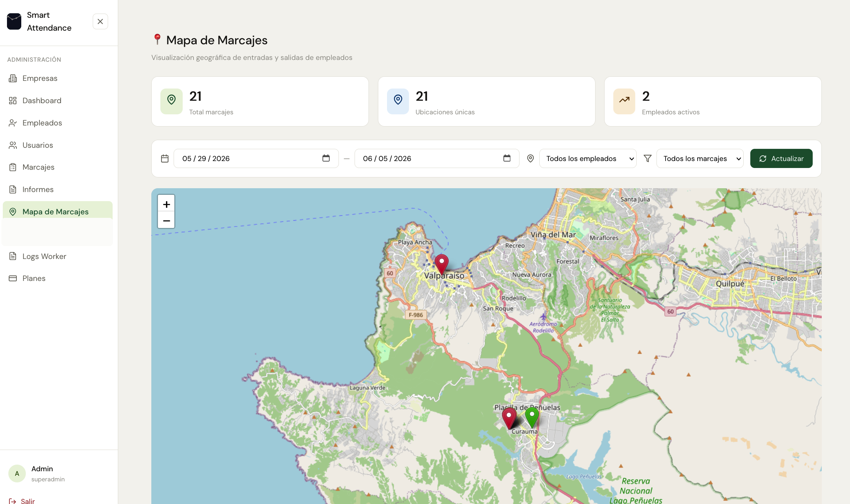Click the end date field 06/05/2026
Image resolution: width=850 pixels, height=504 pixels.
437,159
